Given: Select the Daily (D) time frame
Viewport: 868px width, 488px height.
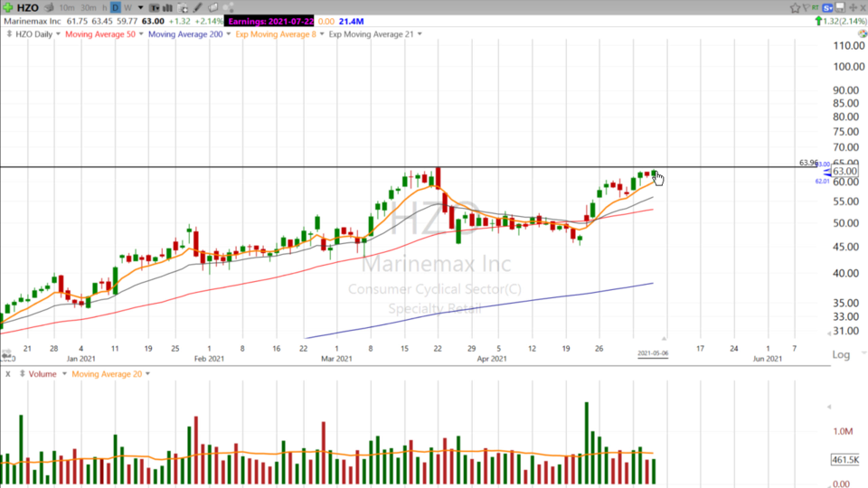Looking at the screenshot, I should (115, 8).
